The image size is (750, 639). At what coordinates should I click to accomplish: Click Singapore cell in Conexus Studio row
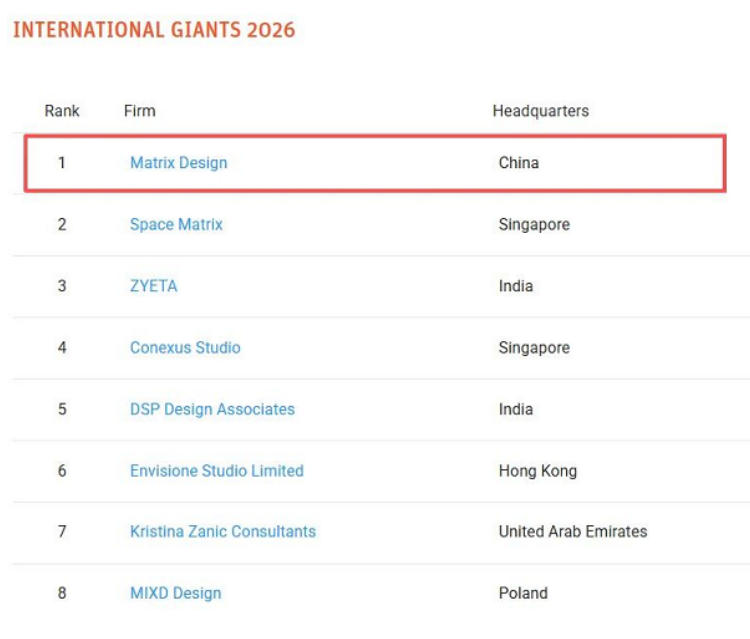[x=534, y=348]
